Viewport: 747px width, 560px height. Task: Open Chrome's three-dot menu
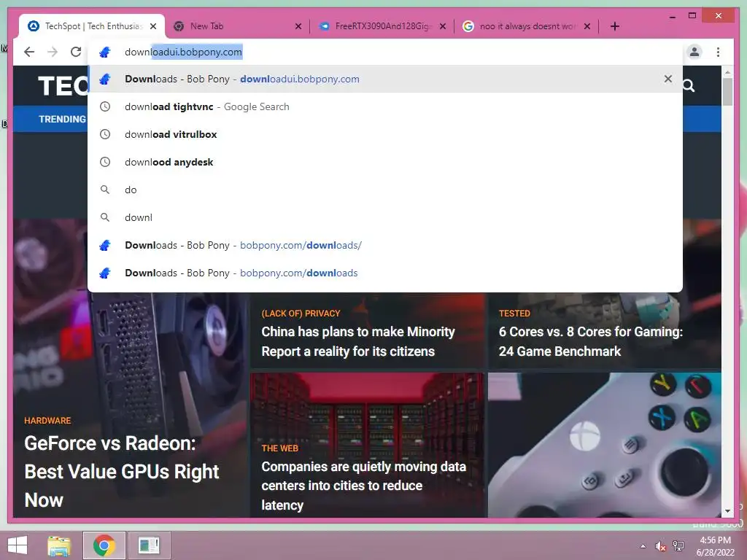(718, 52)
